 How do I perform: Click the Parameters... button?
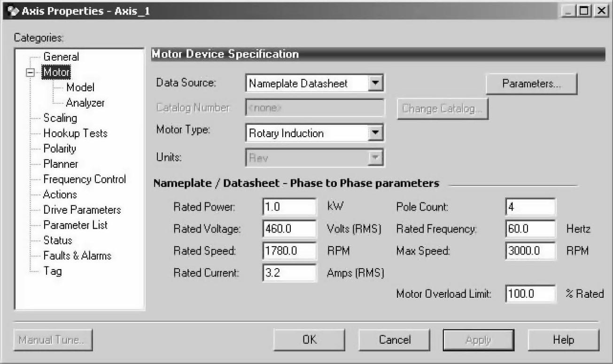[x=531, y=84]
